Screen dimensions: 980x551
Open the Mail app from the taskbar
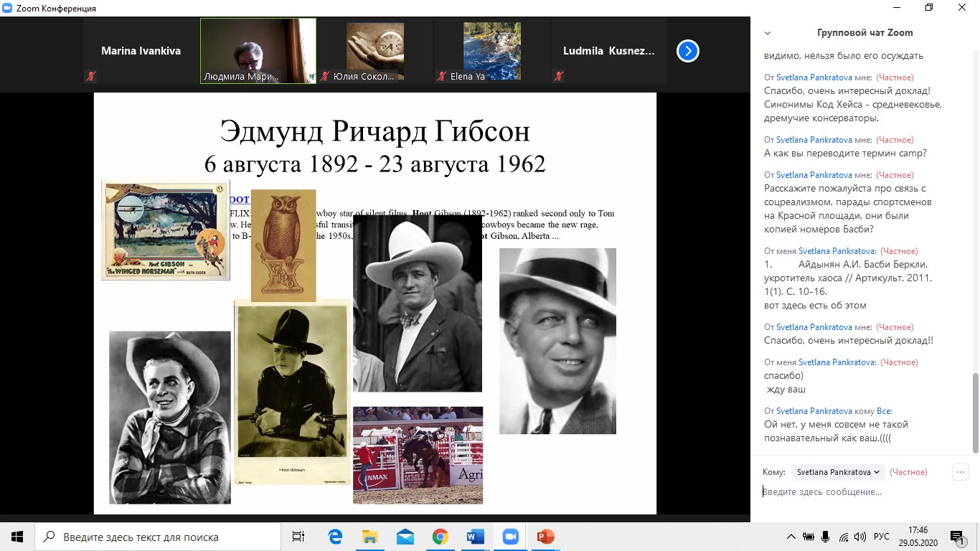click(x=405, y=537)
